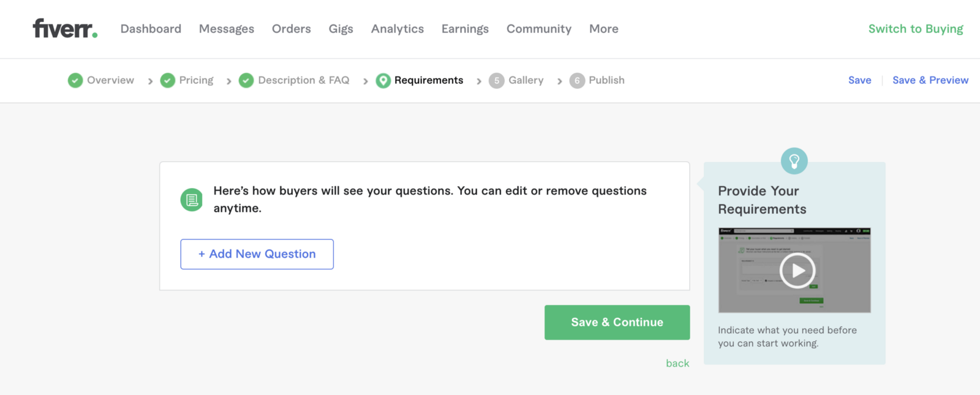Click the lightbulb tip icon
Screen dimensions: 980x395
(794, 161)
